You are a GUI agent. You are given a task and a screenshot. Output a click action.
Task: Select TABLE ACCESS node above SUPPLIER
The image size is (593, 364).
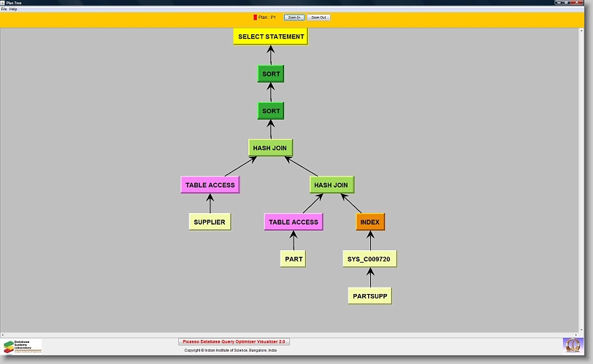[x=210, y=185]
